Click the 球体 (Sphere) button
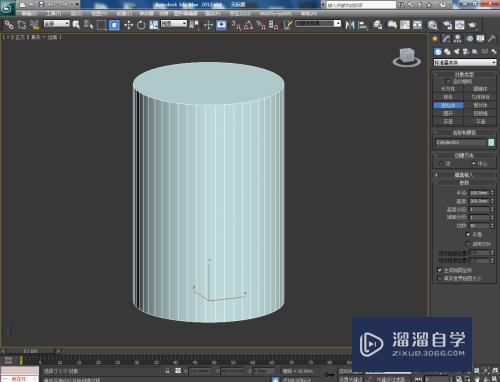This screenshot has width=500, height=382. pyautogui.click(x=448, y=97)
